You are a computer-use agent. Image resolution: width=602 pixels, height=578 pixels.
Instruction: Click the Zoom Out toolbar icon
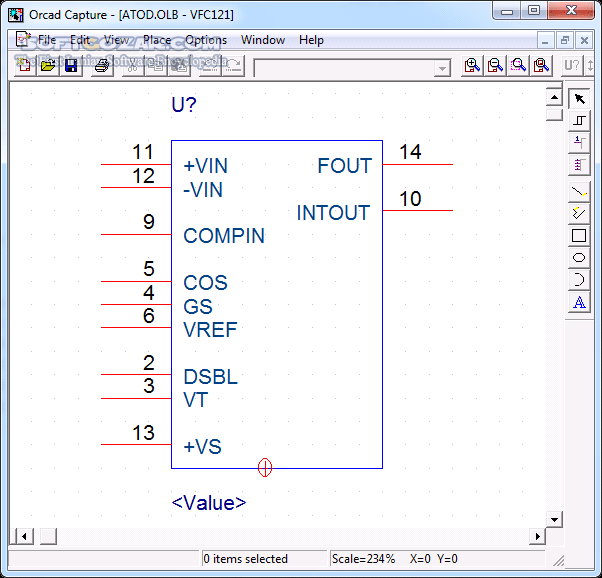tap(495, 66)
